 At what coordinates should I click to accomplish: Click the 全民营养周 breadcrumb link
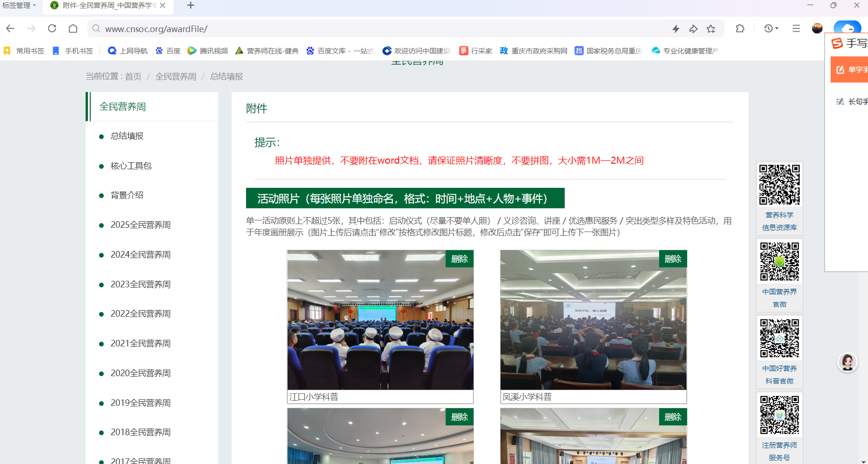[176, 76]
